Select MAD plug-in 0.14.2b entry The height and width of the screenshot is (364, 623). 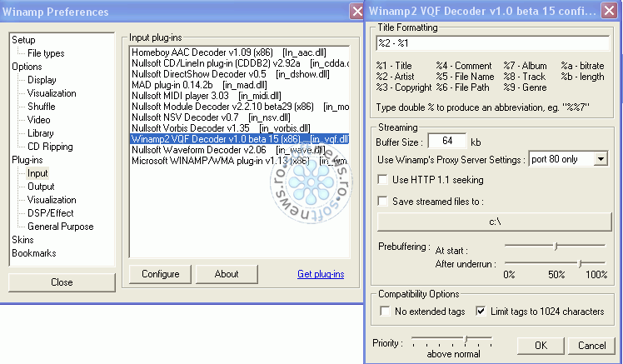[240, 85]
